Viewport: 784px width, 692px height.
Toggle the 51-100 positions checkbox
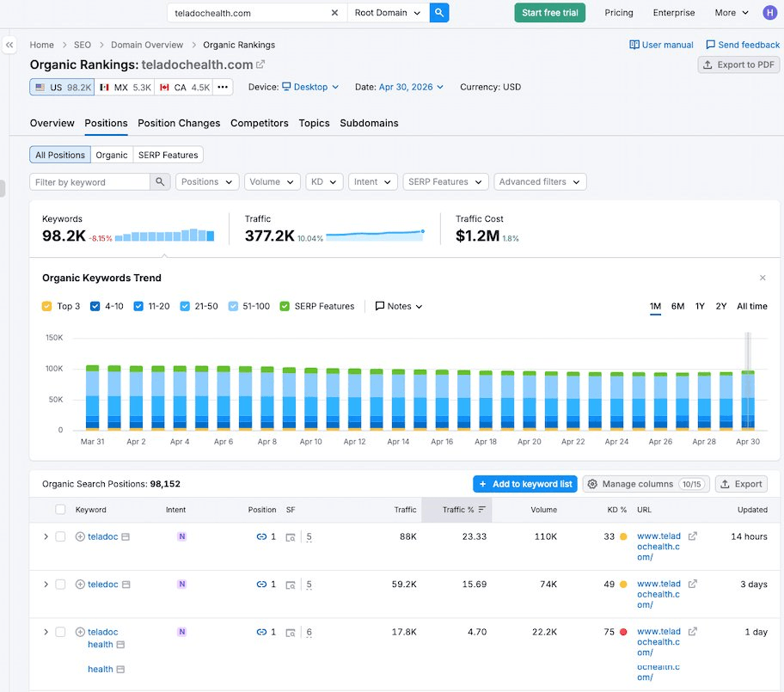[x=233, y=306]
